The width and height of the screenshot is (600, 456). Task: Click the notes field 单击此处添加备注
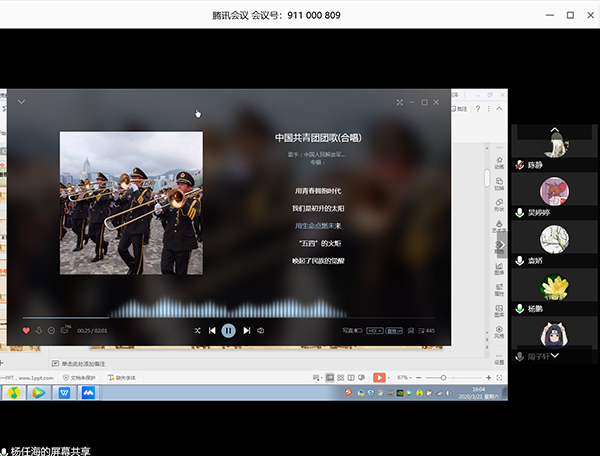[x=88, y=363]
